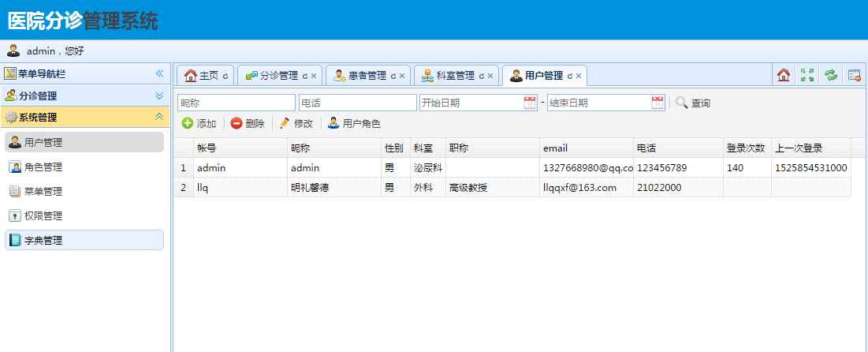868x352 pixels.
Task: Click the llqqxf@163.com email cell
Action: click(587, 187)
